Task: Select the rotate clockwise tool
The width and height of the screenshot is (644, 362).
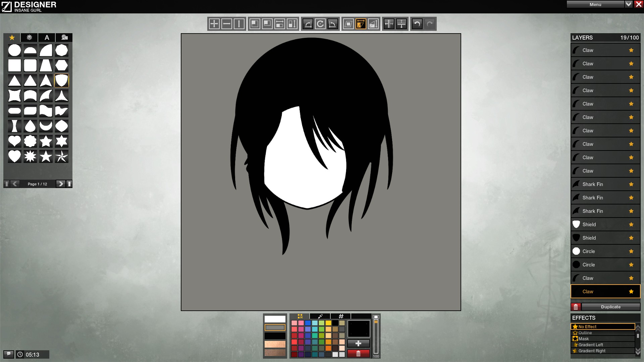Action: [x=320, y=24]
